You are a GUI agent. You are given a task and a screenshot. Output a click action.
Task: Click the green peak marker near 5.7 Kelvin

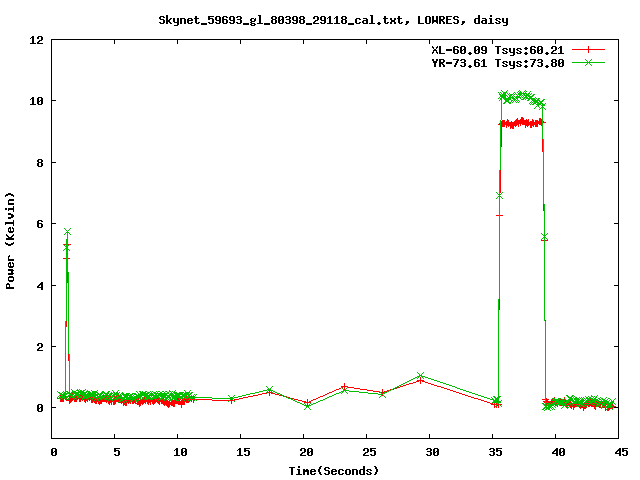(x=67, y=231)
